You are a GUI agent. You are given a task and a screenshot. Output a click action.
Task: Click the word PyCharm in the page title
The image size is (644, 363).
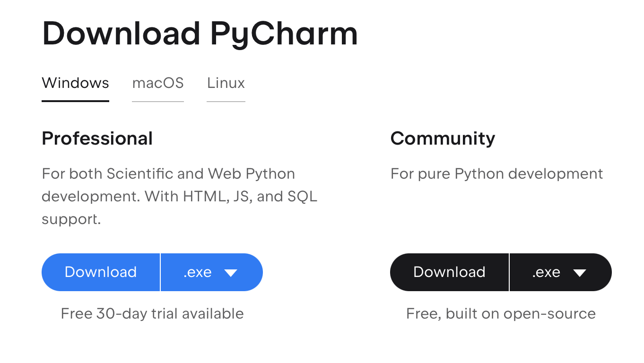point(284,34)
